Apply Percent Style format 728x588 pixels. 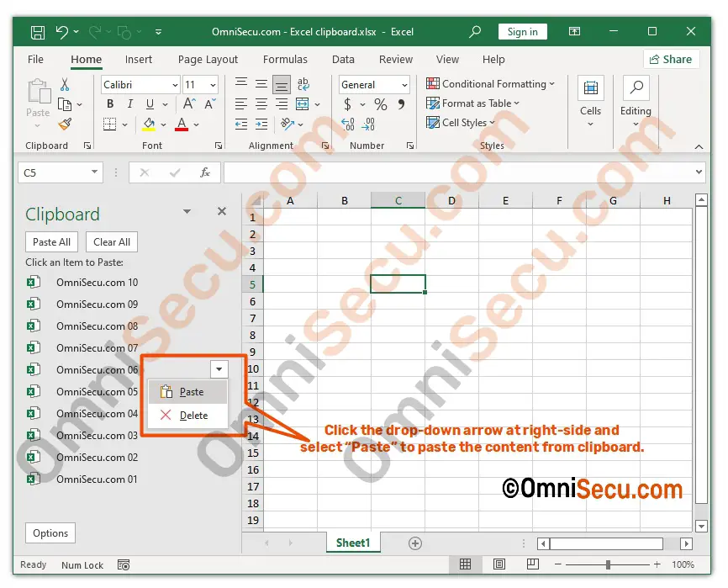(381, 104)
